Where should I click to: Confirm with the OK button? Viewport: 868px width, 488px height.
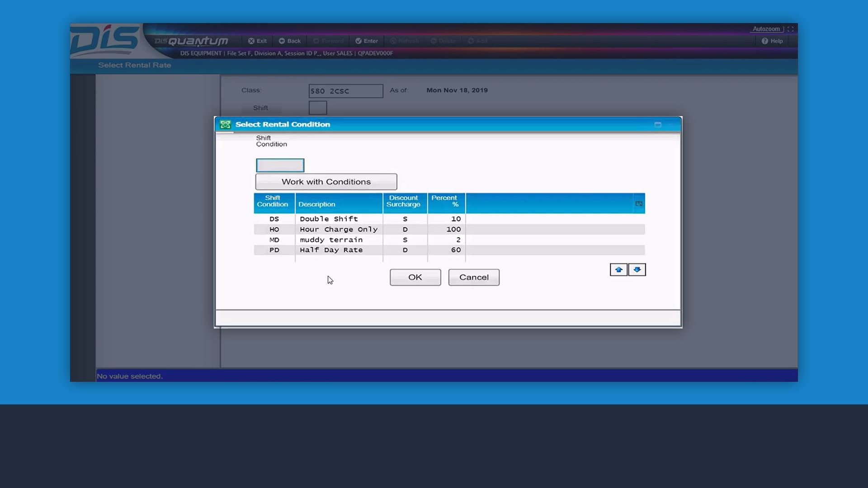click(415, 277)
